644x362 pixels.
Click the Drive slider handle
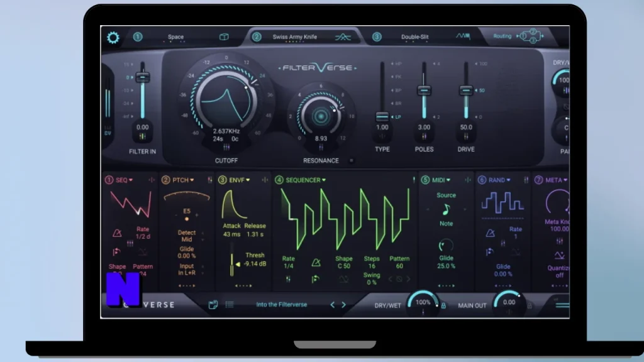pos(466,90)
